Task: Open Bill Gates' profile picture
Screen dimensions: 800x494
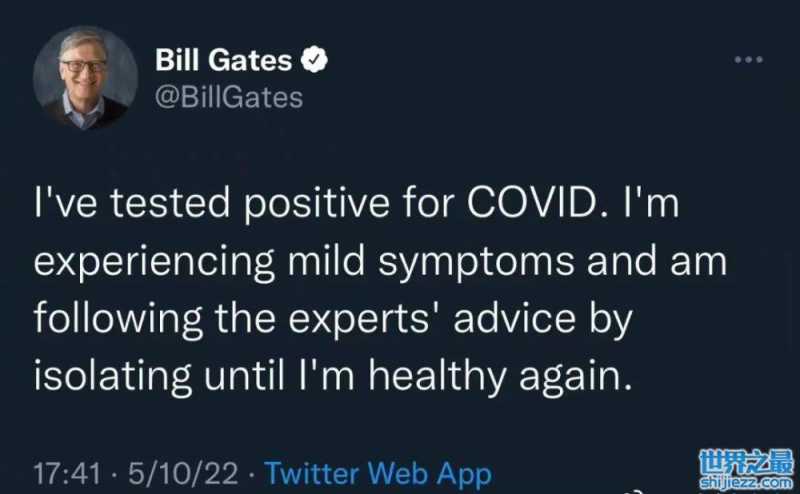Action: 85,77
